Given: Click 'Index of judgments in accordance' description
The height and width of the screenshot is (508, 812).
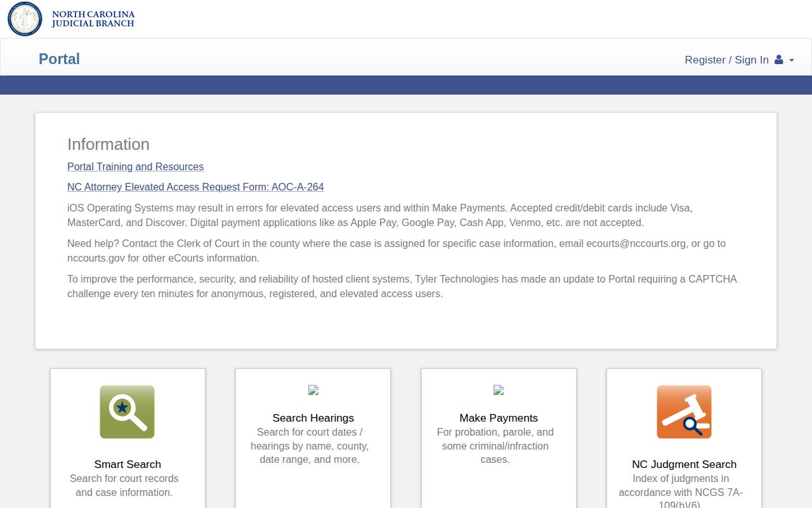Looking at the screenshot, I should pos(681,492).
